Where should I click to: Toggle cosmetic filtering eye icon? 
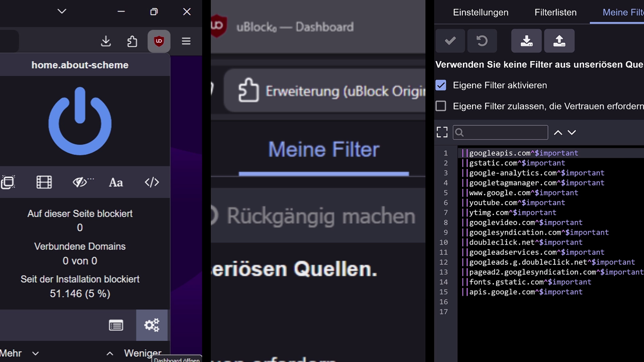pos(83,182)
